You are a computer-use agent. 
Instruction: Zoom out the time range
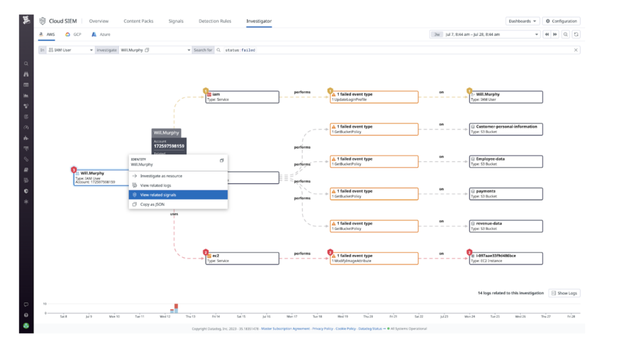pyautogui.click(x=565, y=35)
